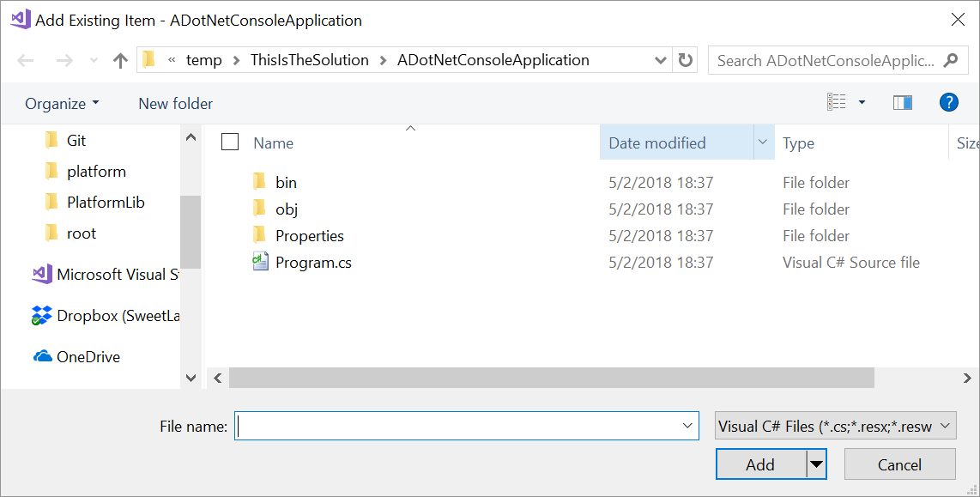Refresh the current folder view
Image resolution: width=980 pixels, height=497 pixels.
click(684, 60)
